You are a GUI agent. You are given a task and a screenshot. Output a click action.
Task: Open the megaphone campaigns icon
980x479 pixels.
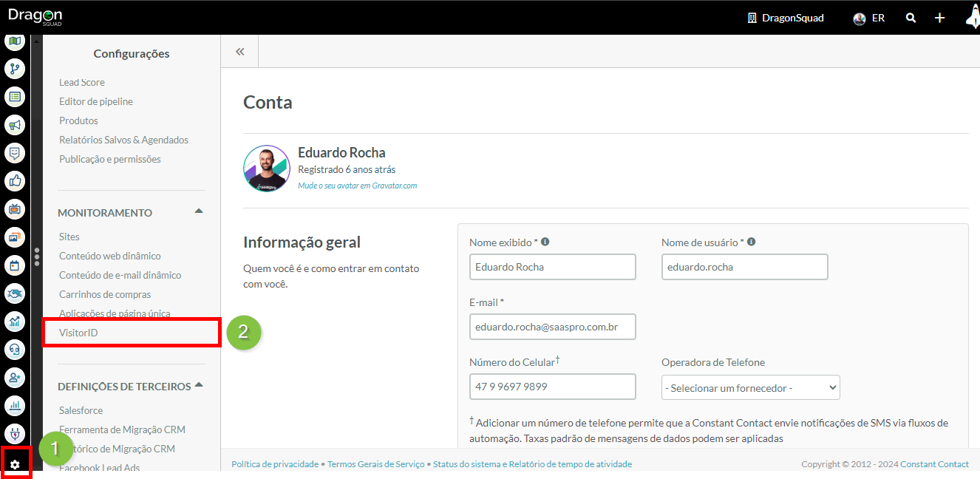(x=15, y=125)
